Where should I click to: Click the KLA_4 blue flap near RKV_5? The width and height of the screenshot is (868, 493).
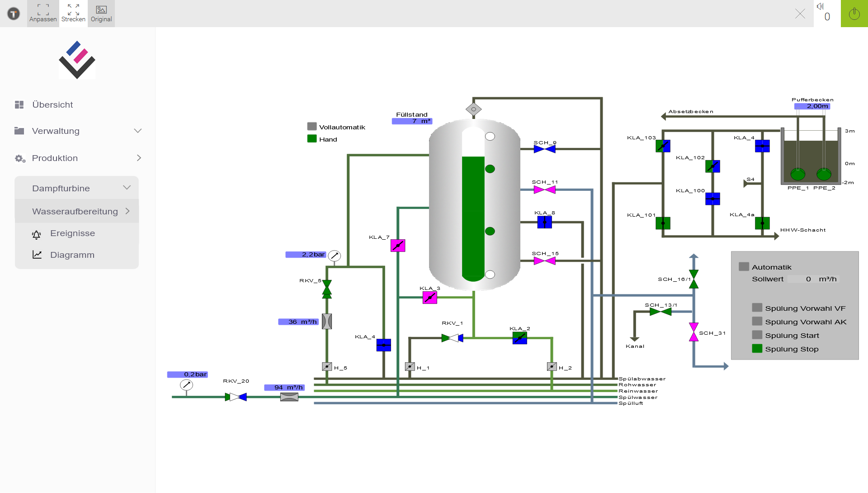(x=383, y=345)
